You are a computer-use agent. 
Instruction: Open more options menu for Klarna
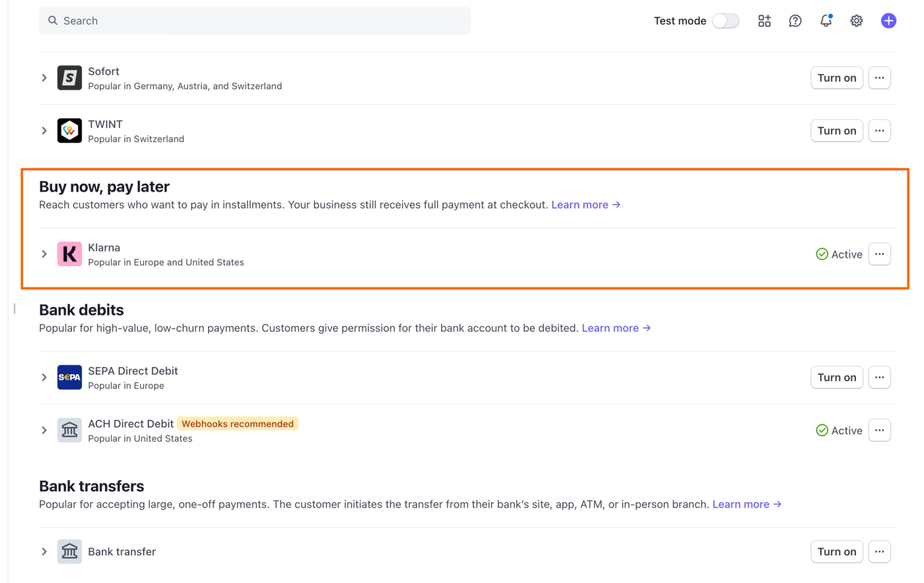879,254
